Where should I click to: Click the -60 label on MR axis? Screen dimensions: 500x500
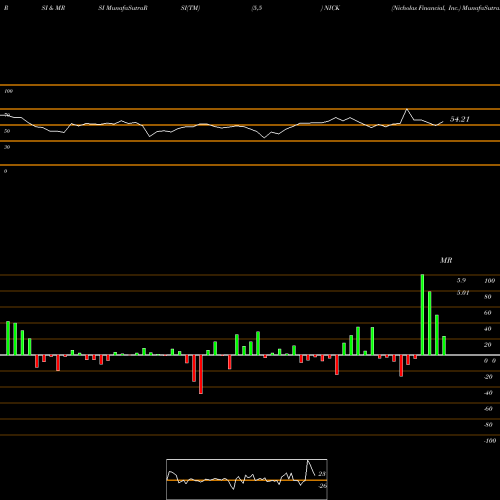click(488, 409)
